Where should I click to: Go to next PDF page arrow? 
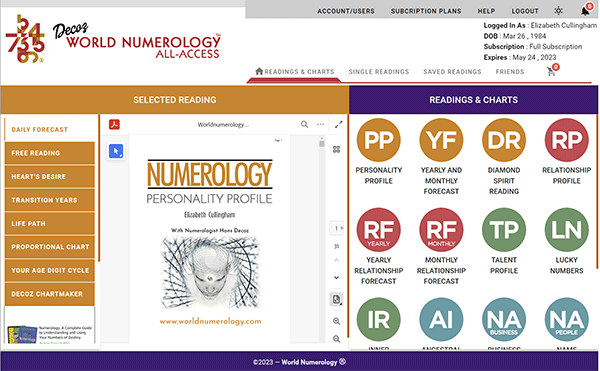pos(336,278)
